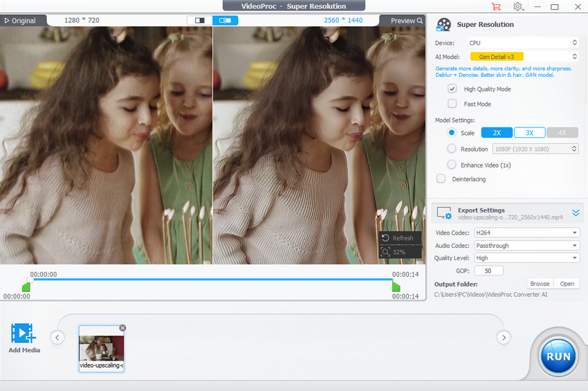Viewport: 588px width, 391px height.
Task: Go to next media with right arrow
Action: point(504,337)
